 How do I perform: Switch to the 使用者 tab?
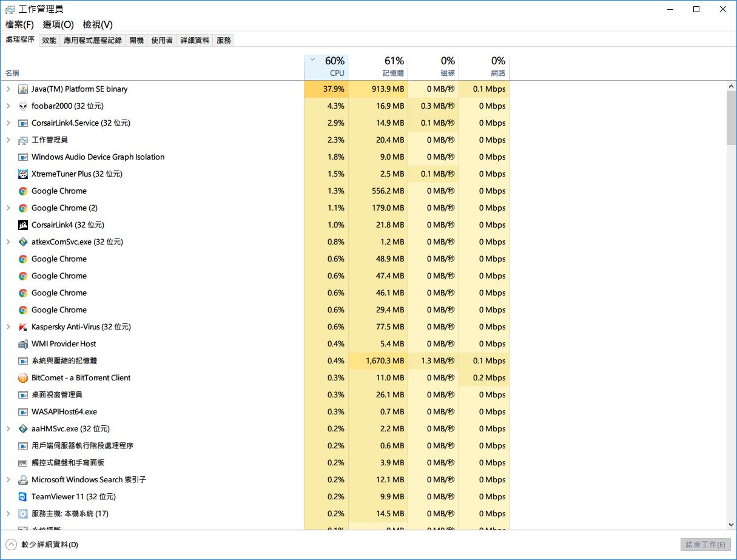coord(162,40)
